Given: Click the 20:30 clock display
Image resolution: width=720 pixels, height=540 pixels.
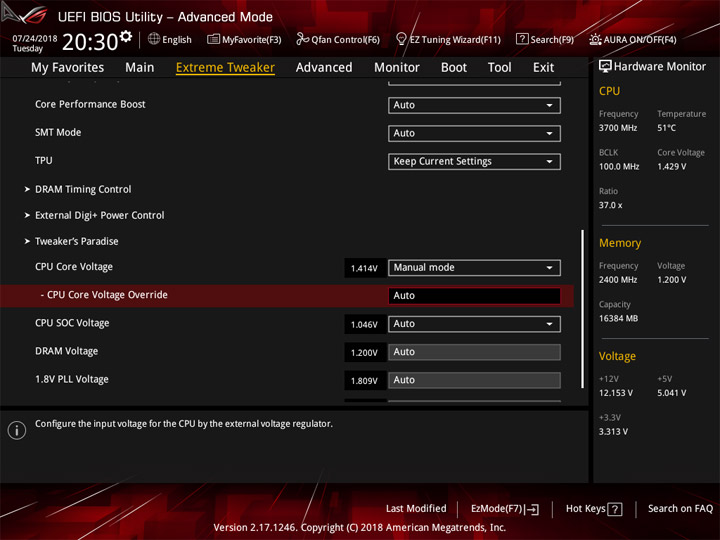Looking at the screenshot, I should 90,42.
